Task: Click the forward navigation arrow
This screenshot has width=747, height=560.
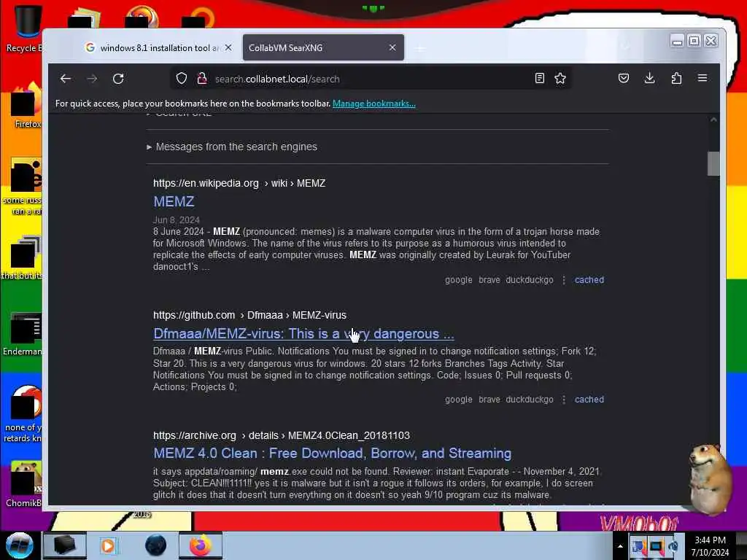Action: point(92,79)
